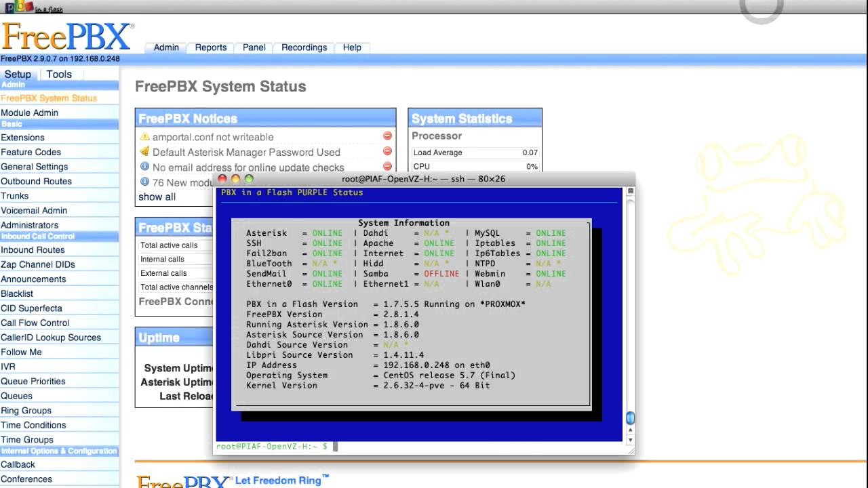Open Conferences in sidebar
Image resolution: width=868 pixels, height=488 pixels.
[26, 479]
